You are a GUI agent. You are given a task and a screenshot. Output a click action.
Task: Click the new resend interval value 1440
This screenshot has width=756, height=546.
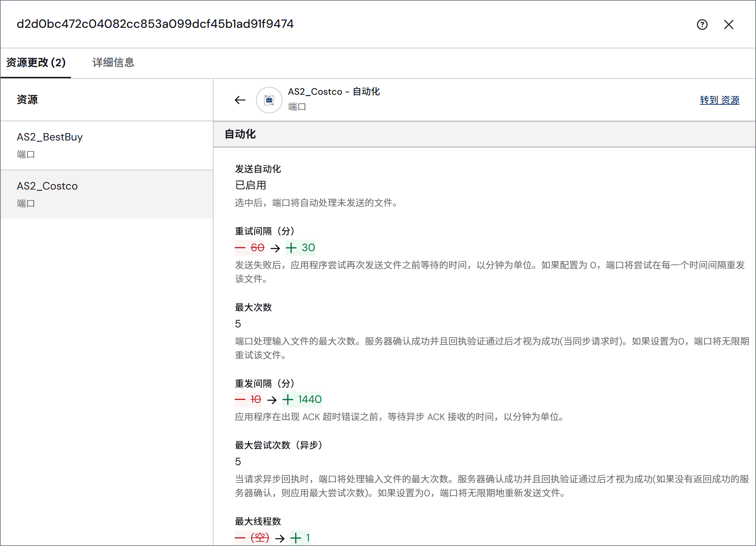pyautogui.click(x=302, y=400)
